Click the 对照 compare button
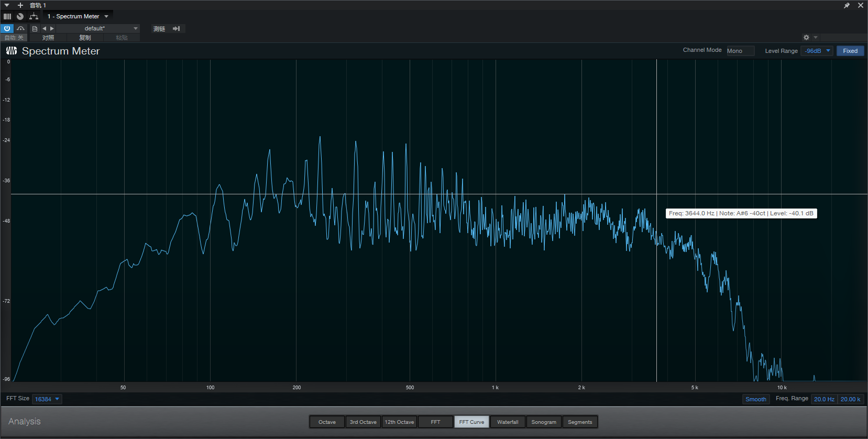The width and height of the screenshot is (868, 439). 48,38
